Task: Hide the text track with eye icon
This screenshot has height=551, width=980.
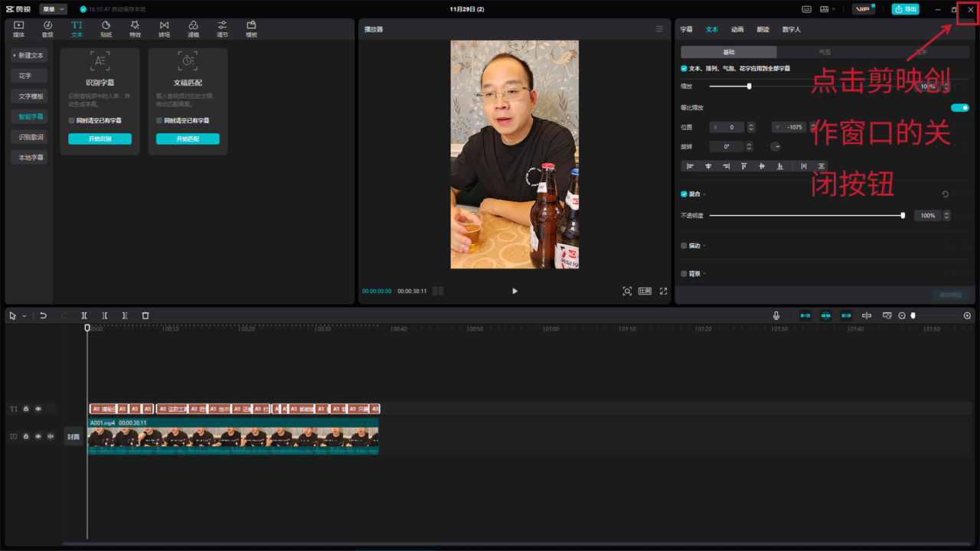Action: (x=38, y=409)
